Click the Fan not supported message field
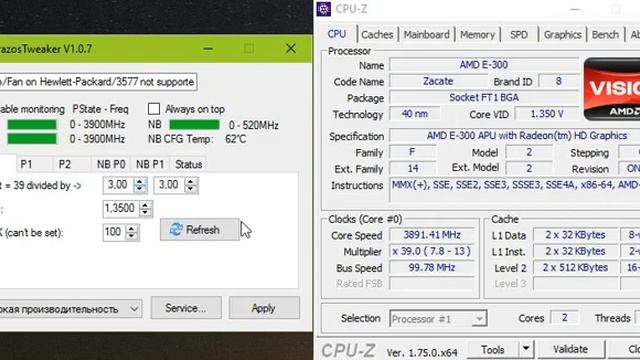The height and width of the screenshot is (360, 640). click(x=98, y=82)
